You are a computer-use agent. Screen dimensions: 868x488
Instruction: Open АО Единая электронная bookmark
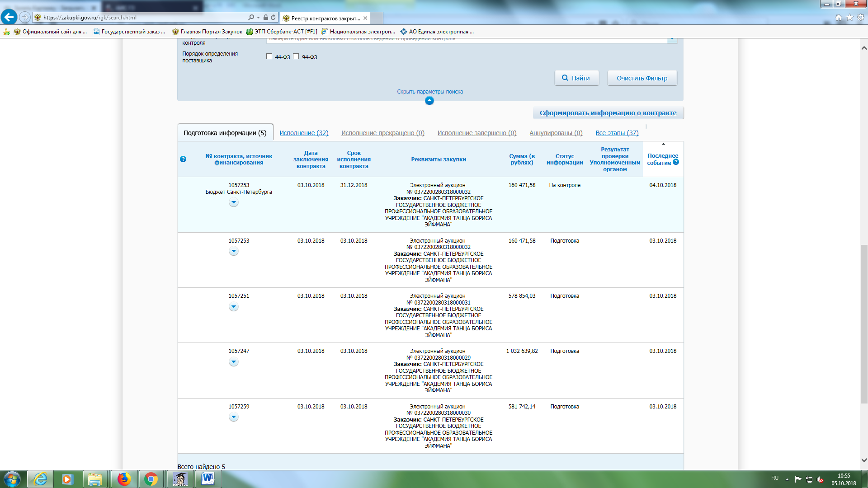(x=437, y=32)
